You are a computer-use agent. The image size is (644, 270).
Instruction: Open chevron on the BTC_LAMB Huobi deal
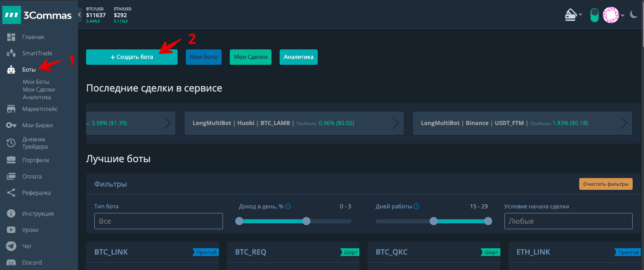(395, 123)
